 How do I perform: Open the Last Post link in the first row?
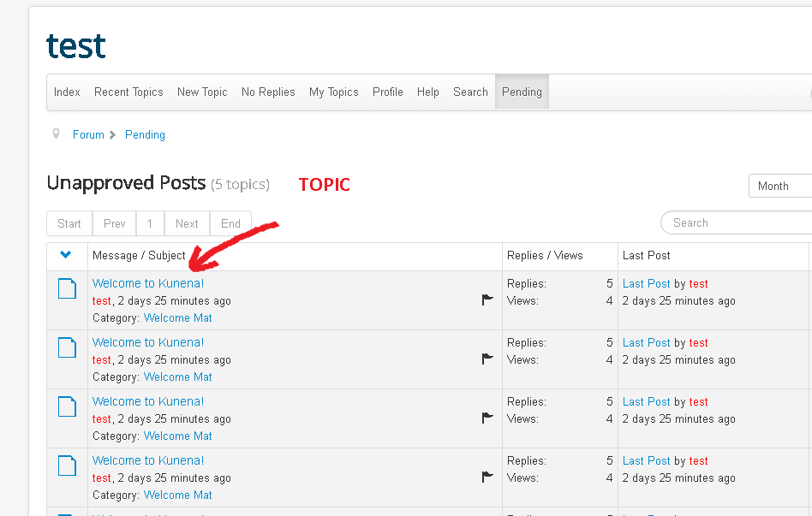pos(647,283)
